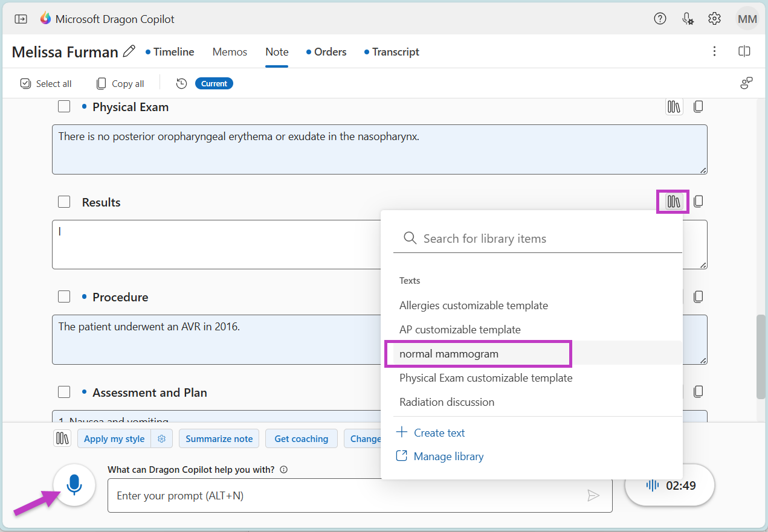Click the Current version badge
The height and width of the screenshot is (532, 768).
pos(214,83)
